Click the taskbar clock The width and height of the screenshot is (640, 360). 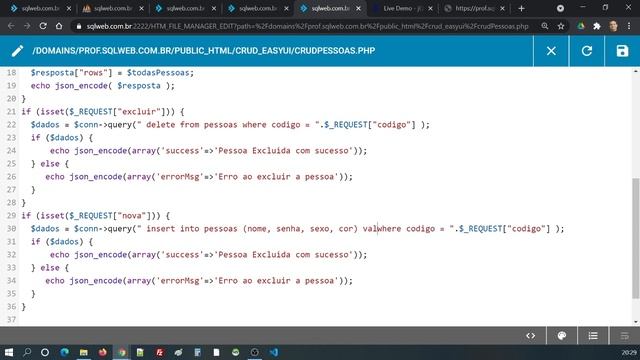pyautogui.click(x=629, y=352)
